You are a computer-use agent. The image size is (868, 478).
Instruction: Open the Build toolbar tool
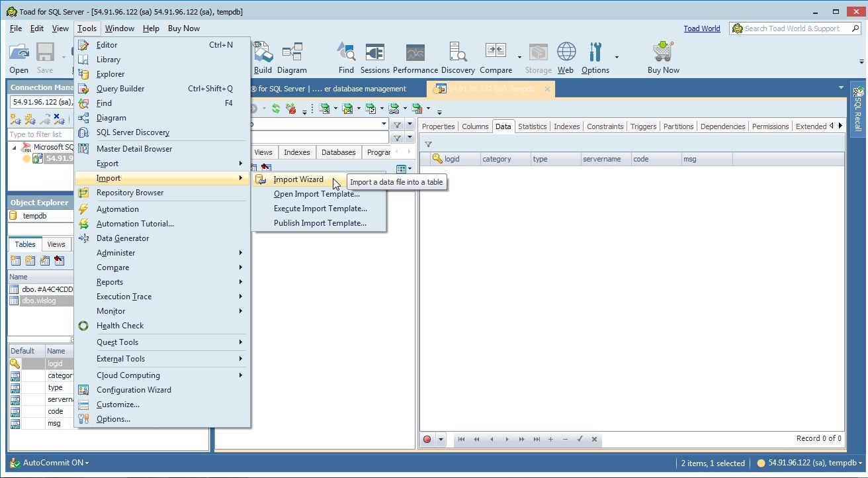point(263,59)
